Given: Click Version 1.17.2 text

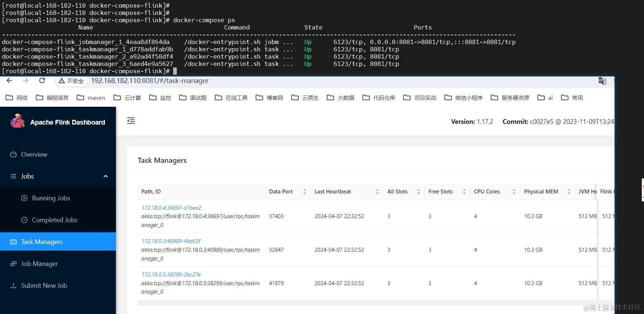Looking at the screenshot, I should point(472,122).
